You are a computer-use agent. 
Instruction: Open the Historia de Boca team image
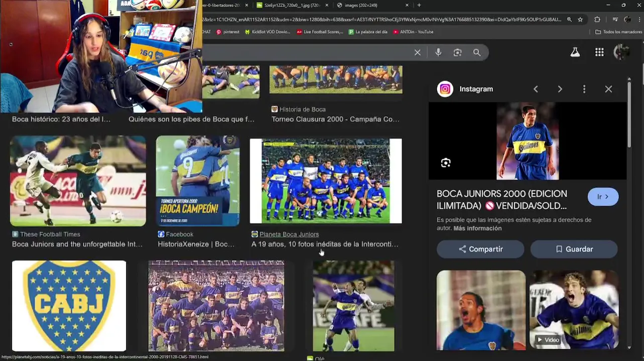coord(336,79)
